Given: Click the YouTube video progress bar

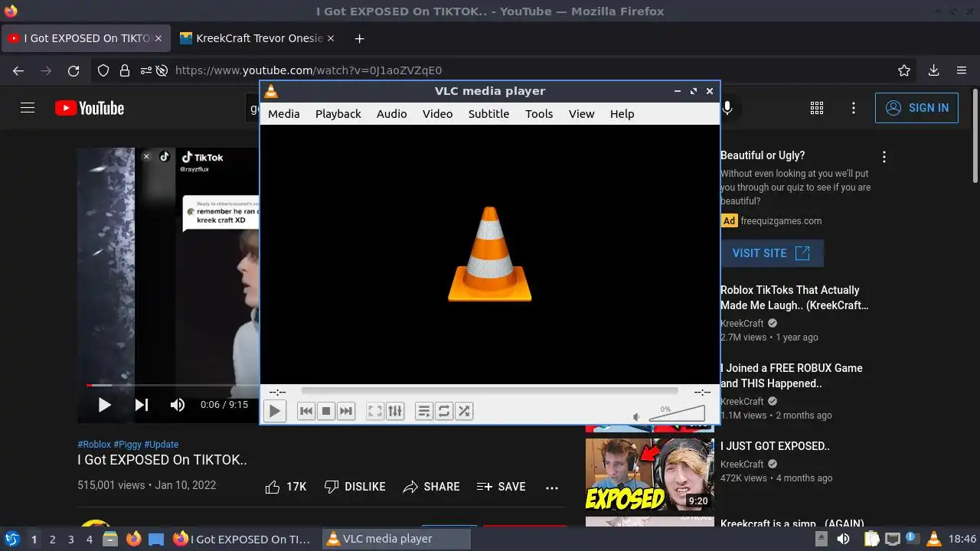Looking at the screenshot, I should 172,385.
